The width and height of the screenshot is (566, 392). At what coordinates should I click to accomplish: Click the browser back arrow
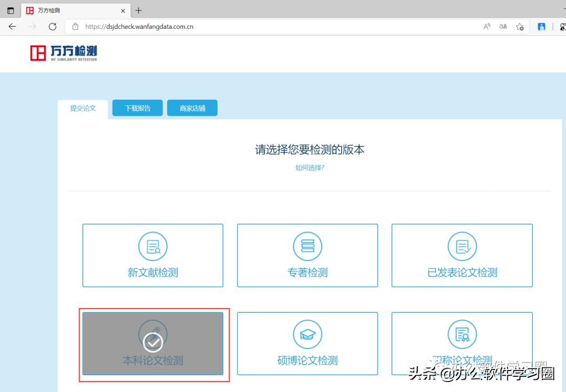tap(12, 26)
